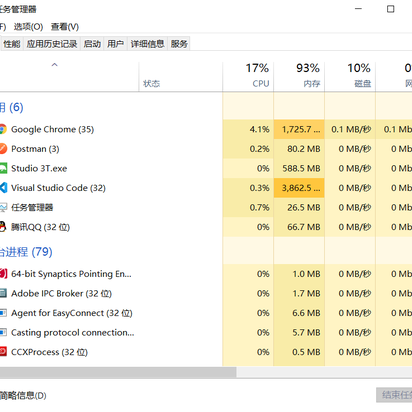Click the Adobe IPC Broker icon
This screenshot has height=412, width=412.
3,293
